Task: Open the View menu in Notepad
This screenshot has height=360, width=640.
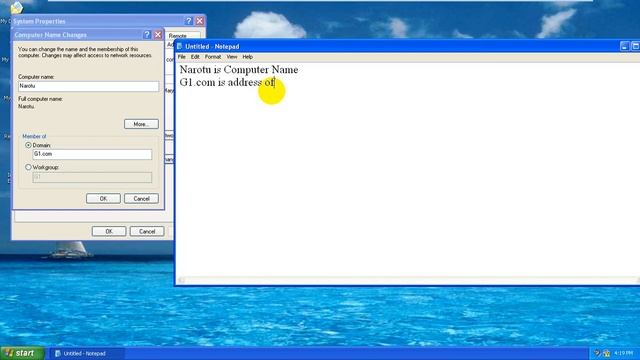Action: tap(232, 57)
